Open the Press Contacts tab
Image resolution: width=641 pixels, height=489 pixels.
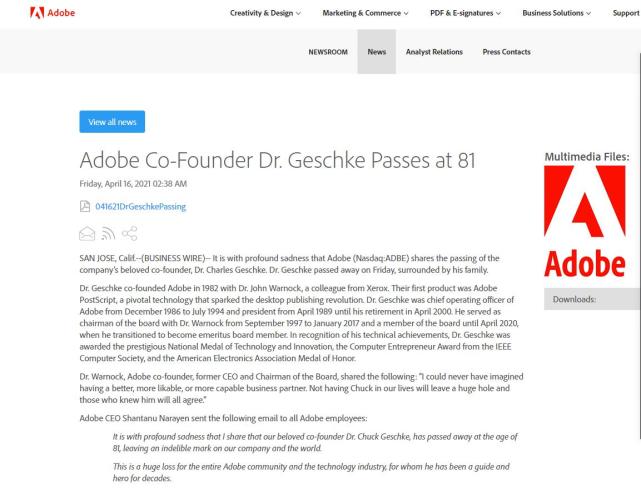(x=507, y=52)
